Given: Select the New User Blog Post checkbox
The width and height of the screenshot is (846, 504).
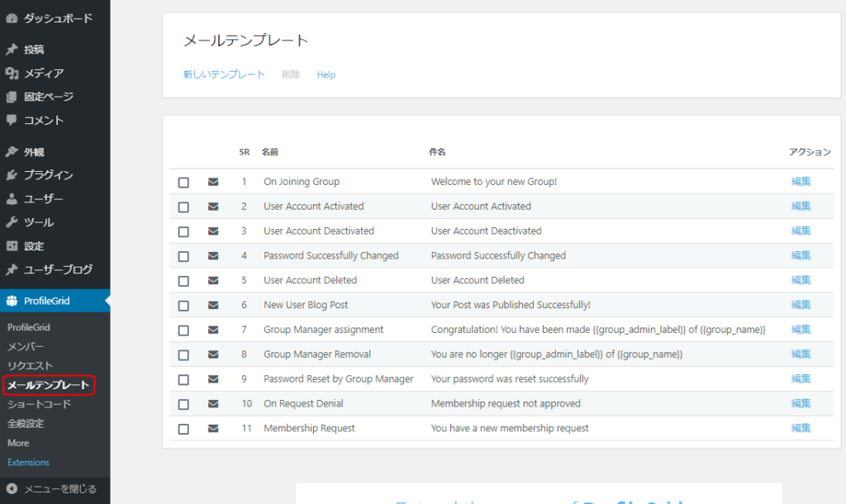Looking at the screenshot, I should coord(183,305).
